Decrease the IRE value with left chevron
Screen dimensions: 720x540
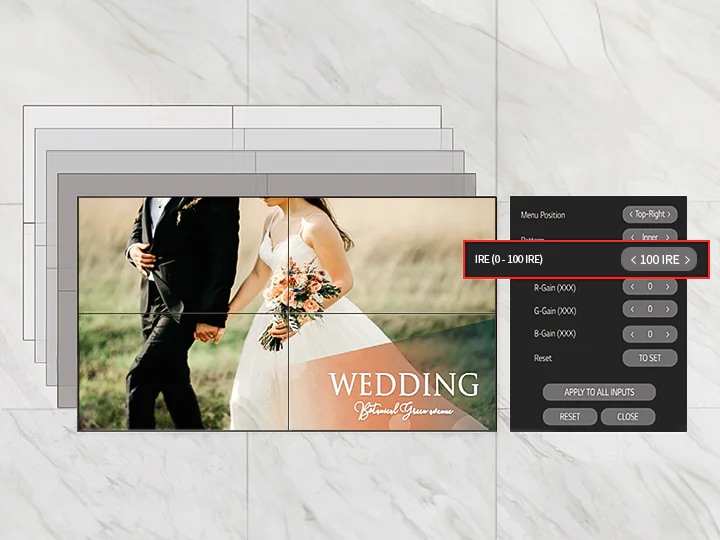pos(633,260)
